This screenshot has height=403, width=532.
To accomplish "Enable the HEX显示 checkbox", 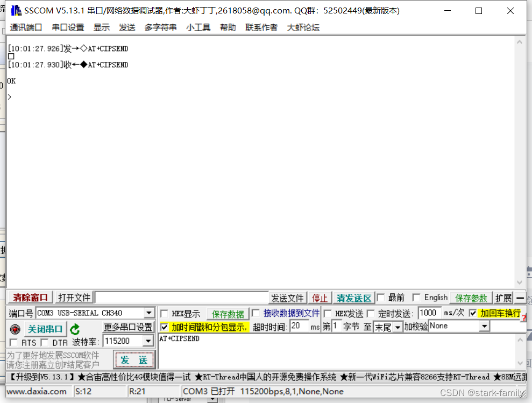I will pos(165,313).
